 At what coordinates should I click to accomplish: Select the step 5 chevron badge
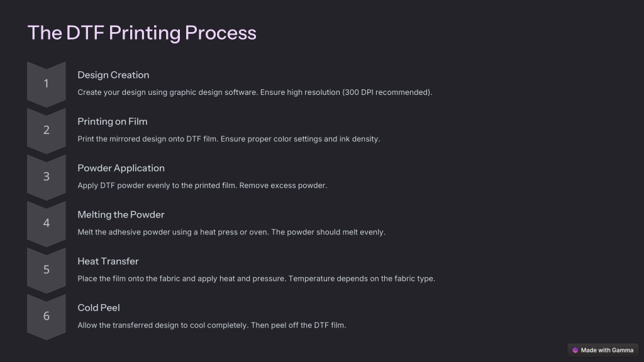47,270
